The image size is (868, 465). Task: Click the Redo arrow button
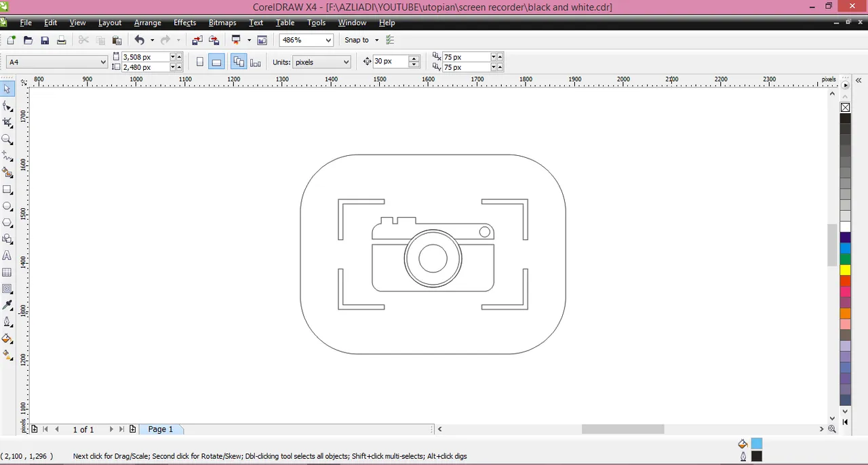click(165, 40)
